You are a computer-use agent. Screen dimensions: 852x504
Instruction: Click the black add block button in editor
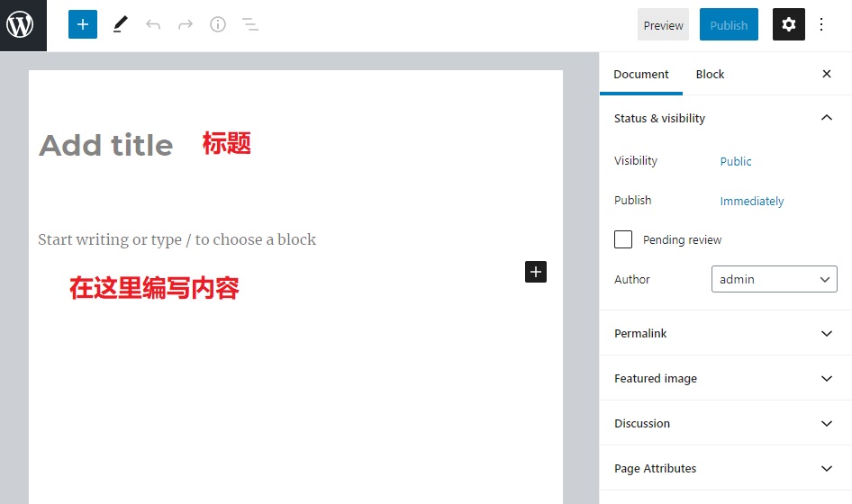[536, 272]
